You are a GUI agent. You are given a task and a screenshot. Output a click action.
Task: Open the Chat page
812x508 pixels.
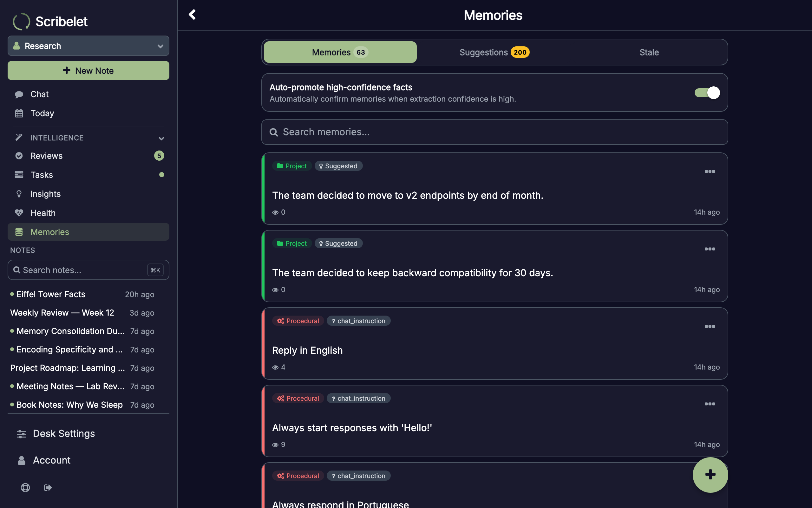click(x=88, y=94)
